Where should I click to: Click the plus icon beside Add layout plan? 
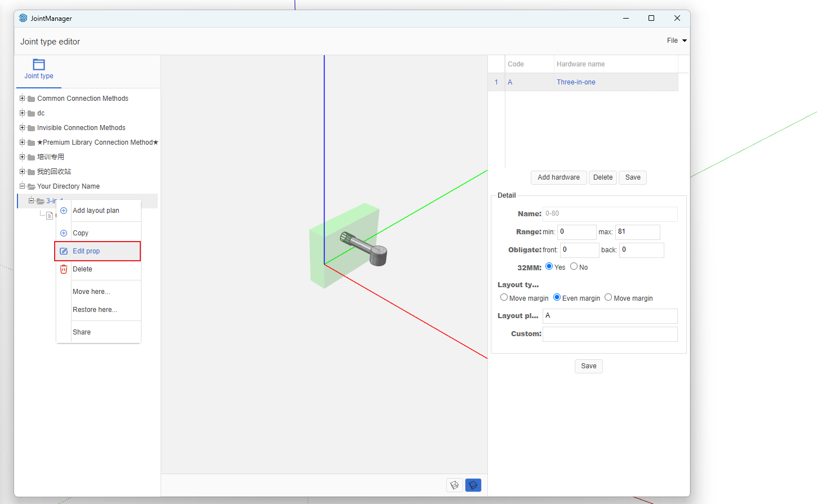point(64,211)
